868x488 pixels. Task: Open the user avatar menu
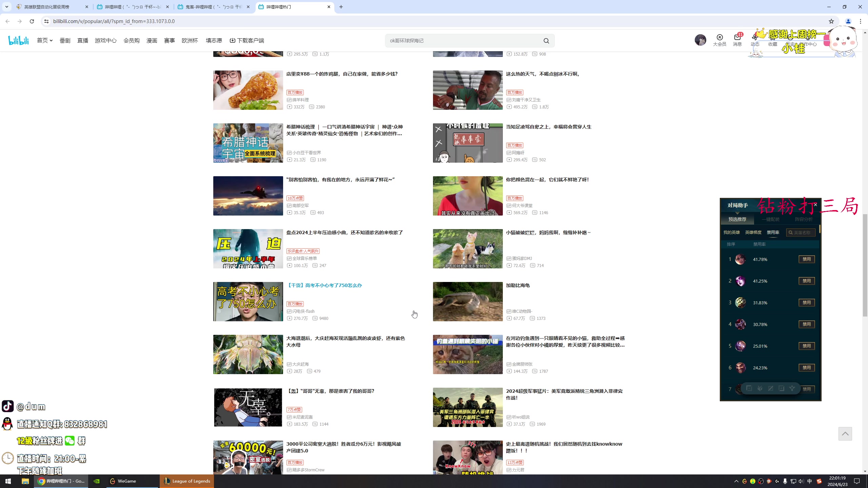pos(700,40)
